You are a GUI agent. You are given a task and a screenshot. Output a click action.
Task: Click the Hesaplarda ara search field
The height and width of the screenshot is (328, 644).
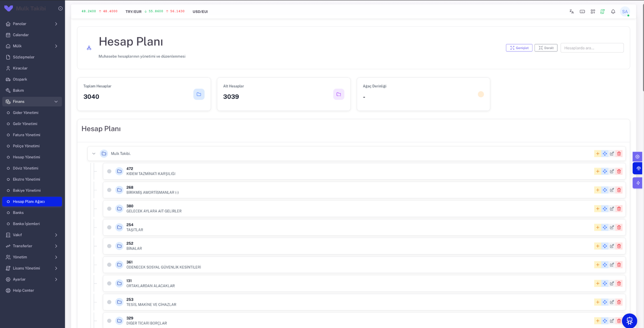[x=592, y=48]
